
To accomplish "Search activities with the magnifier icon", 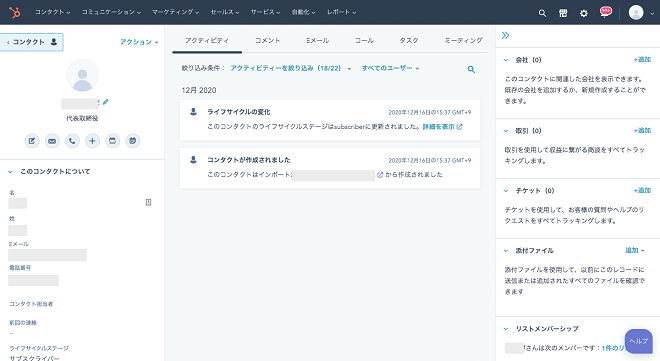I will click(x=471, y=69).
